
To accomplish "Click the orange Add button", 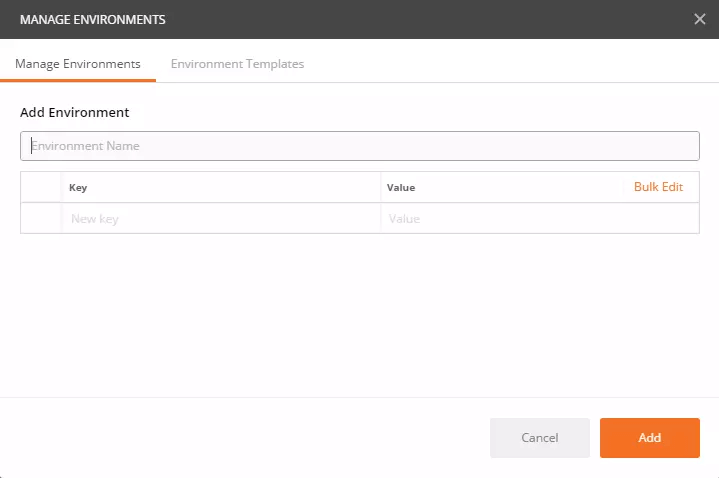I will (x=650, y=438).
